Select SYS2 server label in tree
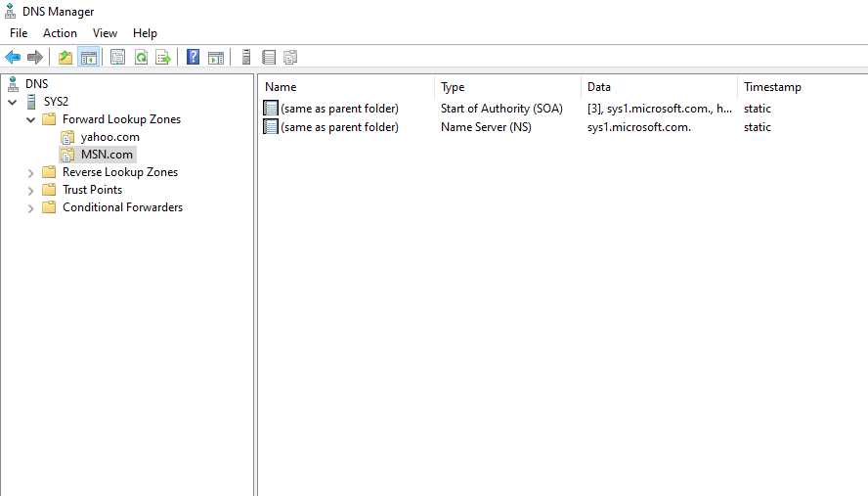Viewport: 868px width, 496px height. (x=56, y=102)
